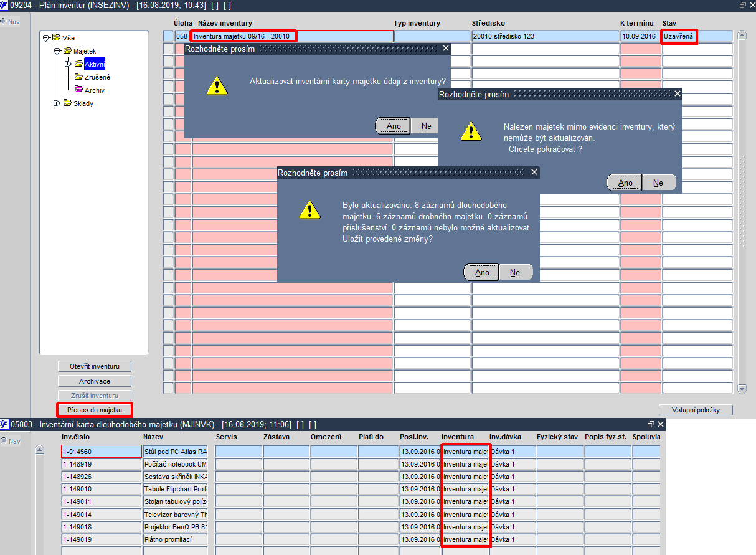Click the Nav radio button in upper window

click(4, 22)
